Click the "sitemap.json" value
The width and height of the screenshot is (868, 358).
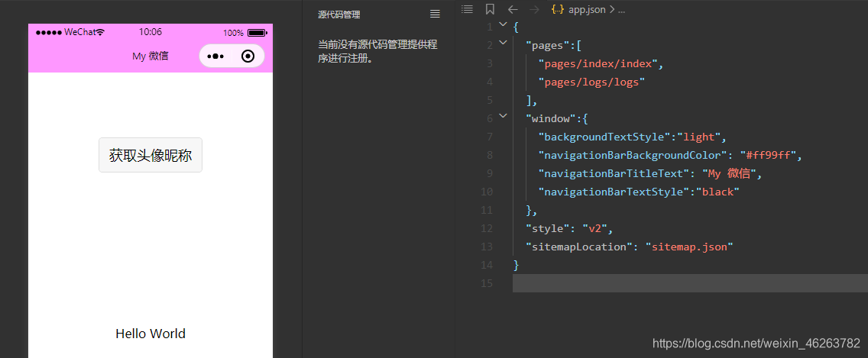(689, 247)
